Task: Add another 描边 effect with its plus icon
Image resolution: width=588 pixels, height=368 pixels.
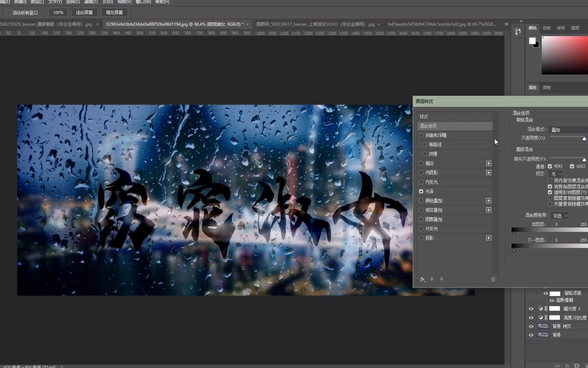Action: pyautogui.click(x=489, y=163)
